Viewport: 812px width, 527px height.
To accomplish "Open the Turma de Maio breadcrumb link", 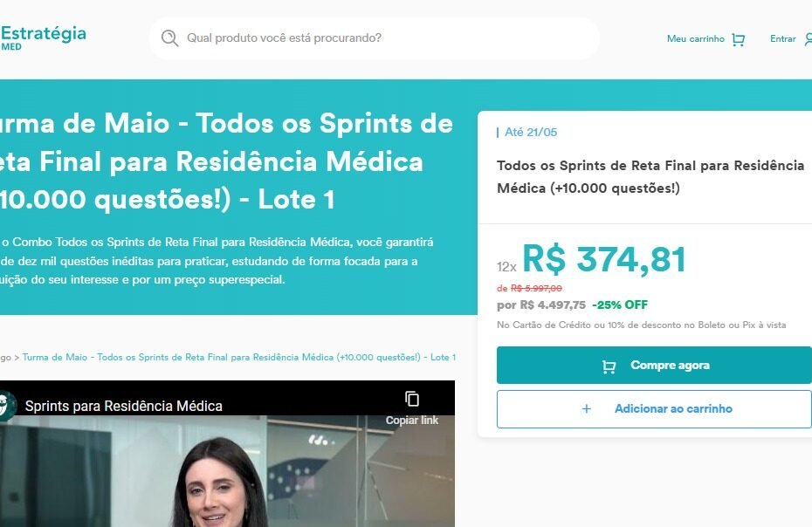I will 238,357.
